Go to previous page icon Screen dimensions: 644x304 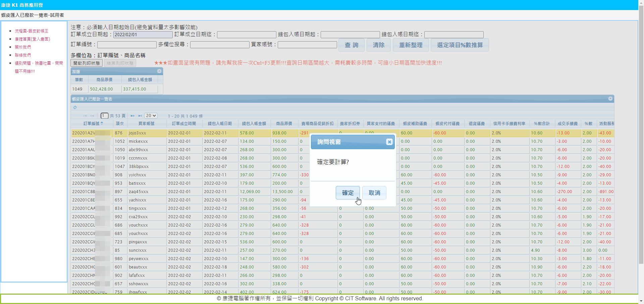[92, 116]
